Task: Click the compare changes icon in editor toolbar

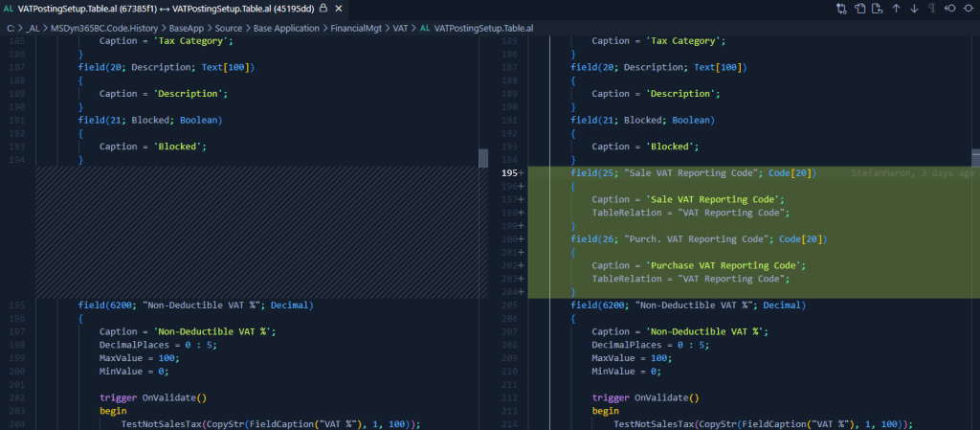Action: pyautogui.click(x=841, y=8)
